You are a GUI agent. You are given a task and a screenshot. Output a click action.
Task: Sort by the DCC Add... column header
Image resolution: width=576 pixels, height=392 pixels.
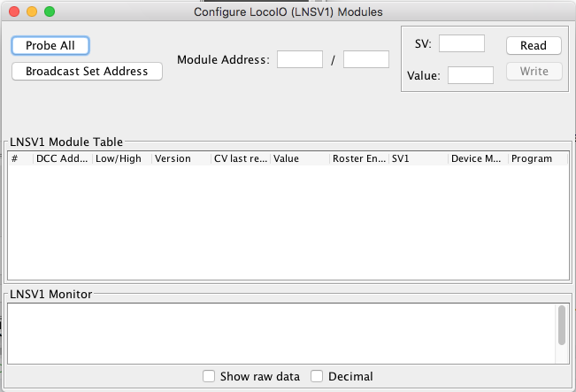(63, 158)
